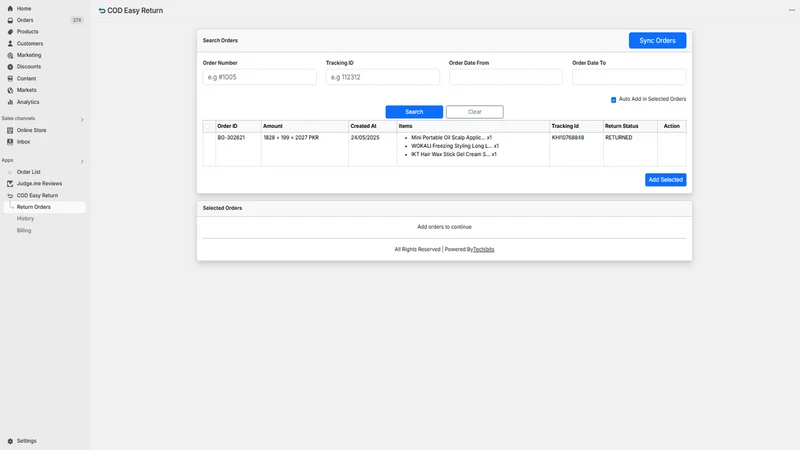The height and width of the screenshot is (450, 800).
Task: Click the IKT Hair Wax Stick item
Action: click(454, 154)
